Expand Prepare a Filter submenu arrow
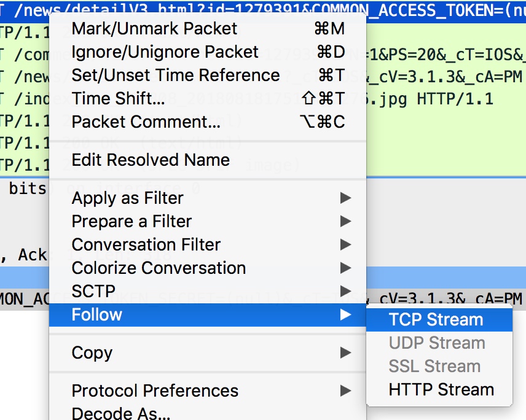This screenshot has height=420, width=526. [x=345, y=221]
